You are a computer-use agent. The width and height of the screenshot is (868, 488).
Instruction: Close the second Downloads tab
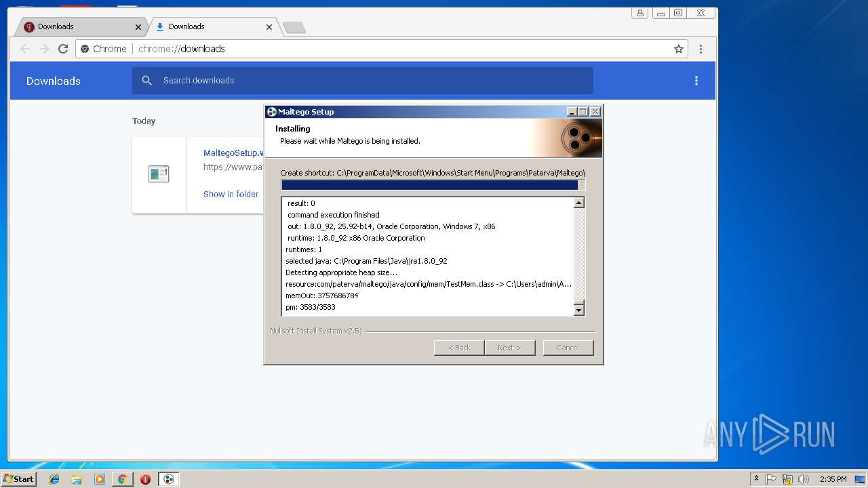[x=269, y=27]
